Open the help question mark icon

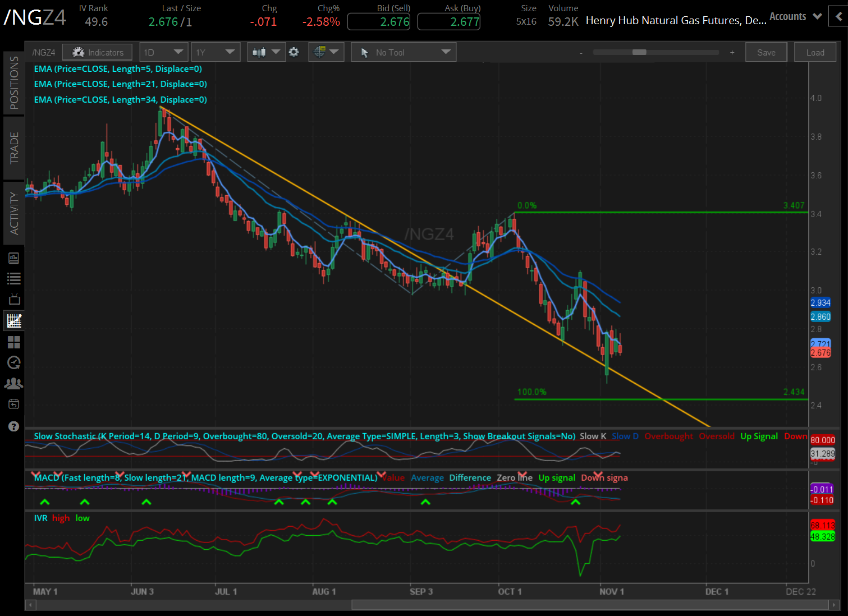[14, 426]
